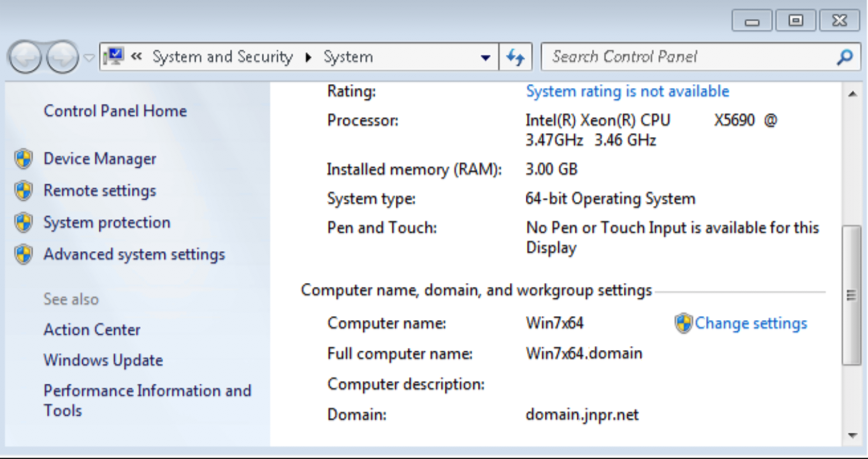This screenshot has height=459, width=868.
Task: Click 'System rating is not available' link
Action: (x=627, y=92)
